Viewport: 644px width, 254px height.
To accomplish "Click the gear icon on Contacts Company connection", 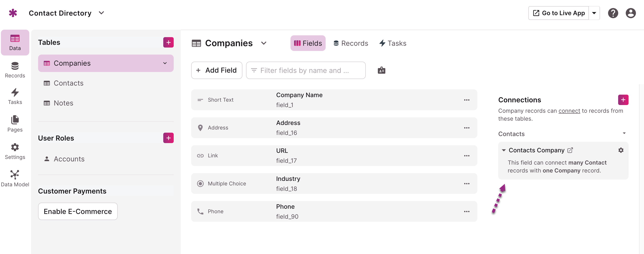I will 621,150.
